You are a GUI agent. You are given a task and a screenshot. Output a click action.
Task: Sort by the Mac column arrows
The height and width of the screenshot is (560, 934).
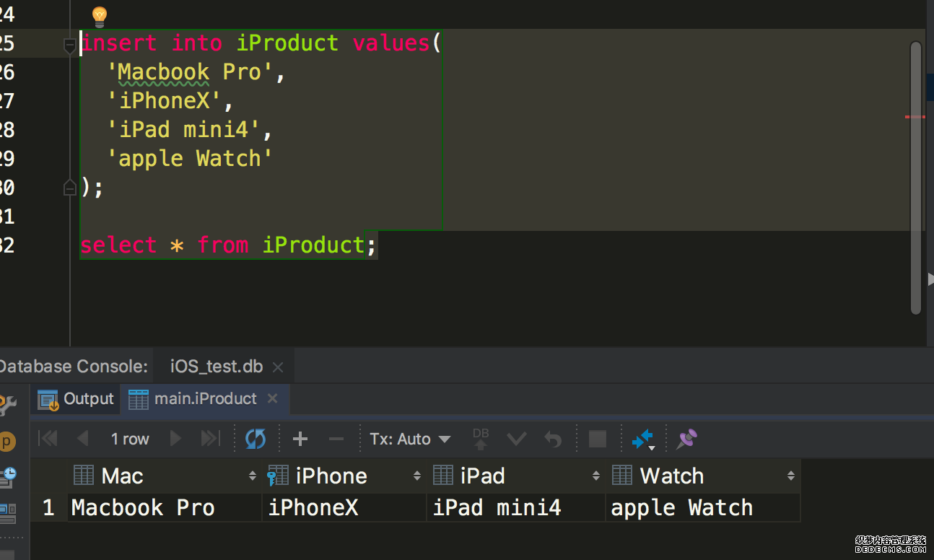(x=253, y=476)
